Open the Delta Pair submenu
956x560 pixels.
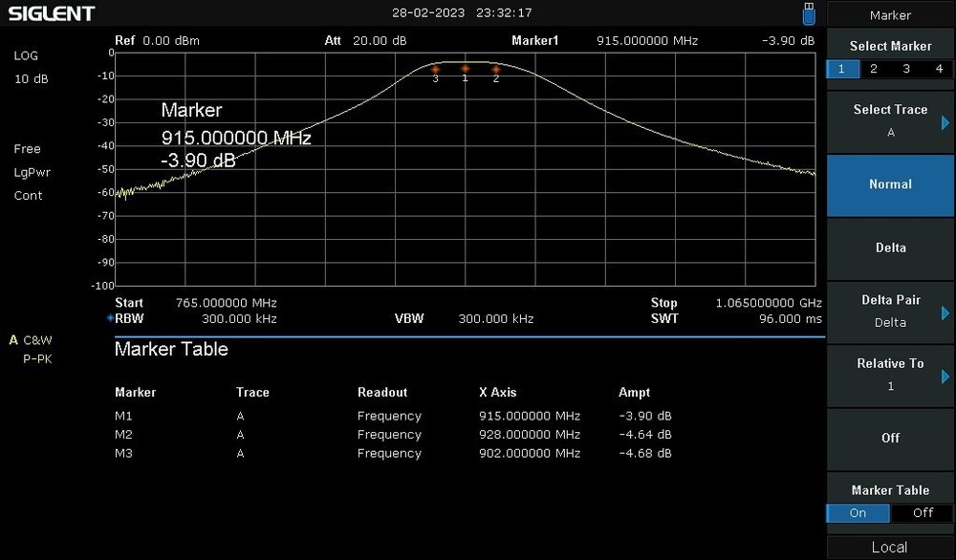coord(890,312)
